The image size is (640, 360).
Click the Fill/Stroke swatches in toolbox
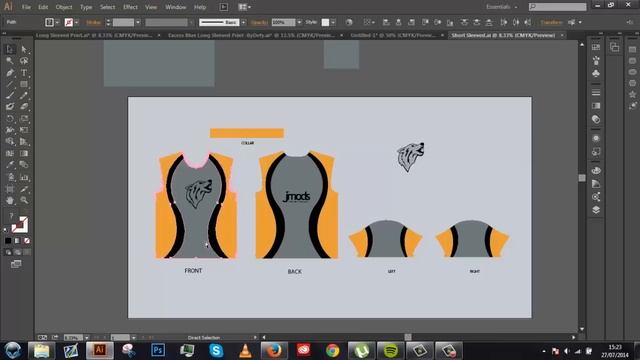pyautogui.click(x=19, y=224)
